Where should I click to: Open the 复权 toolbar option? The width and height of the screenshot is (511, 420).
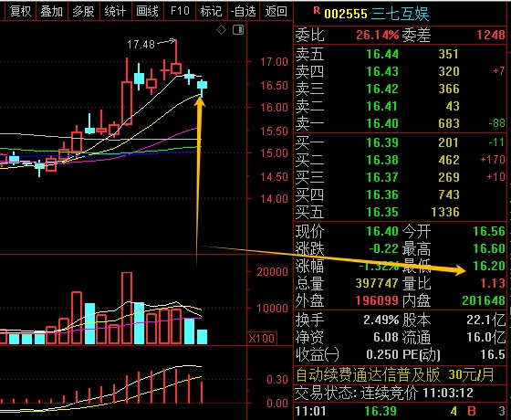20,11
